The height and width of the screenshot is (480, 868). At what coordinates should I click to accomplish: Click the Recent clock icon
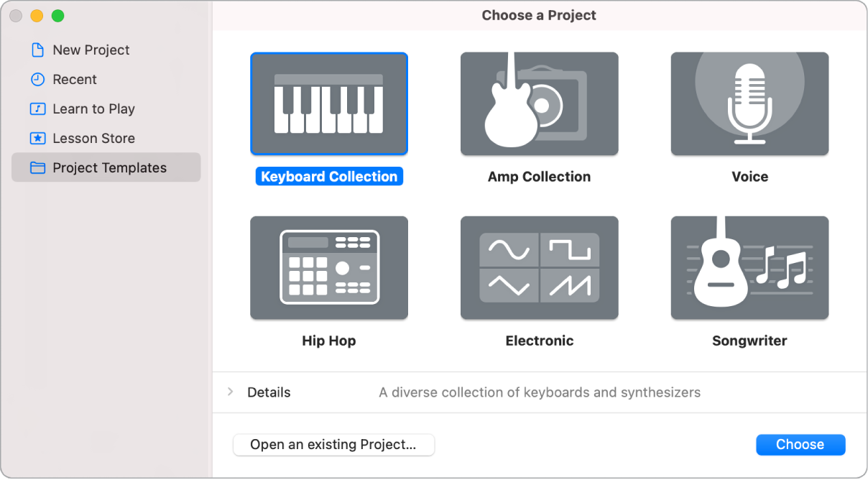(37, 79)
